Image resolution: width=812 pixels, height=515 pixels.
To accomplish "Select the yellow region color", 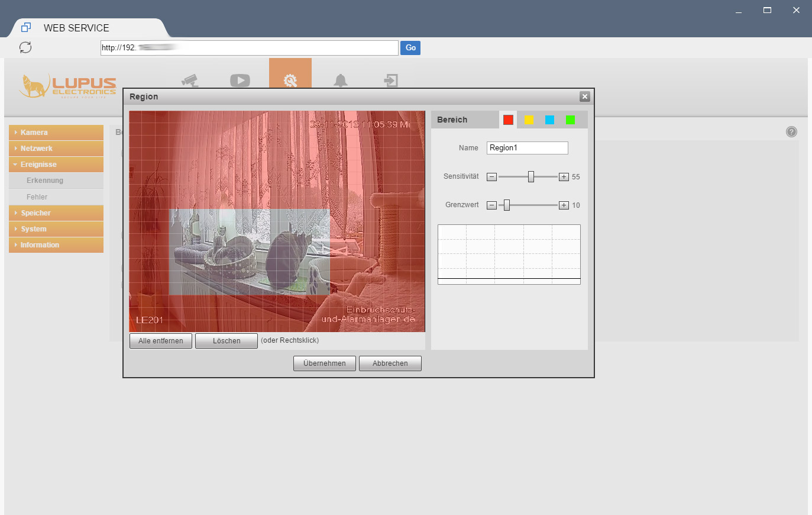I will [x=529, y=120].
